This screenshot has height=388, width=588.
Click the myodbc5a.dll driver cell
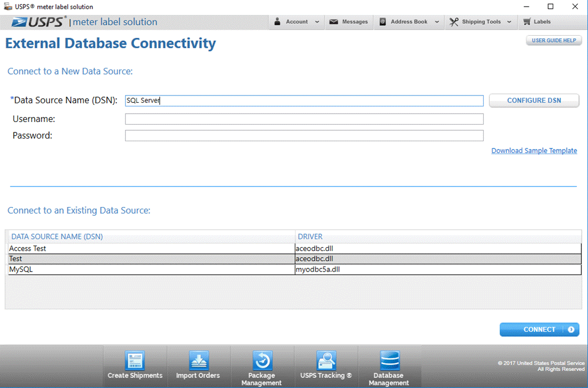pyautogui.click(x=438, y=269)
